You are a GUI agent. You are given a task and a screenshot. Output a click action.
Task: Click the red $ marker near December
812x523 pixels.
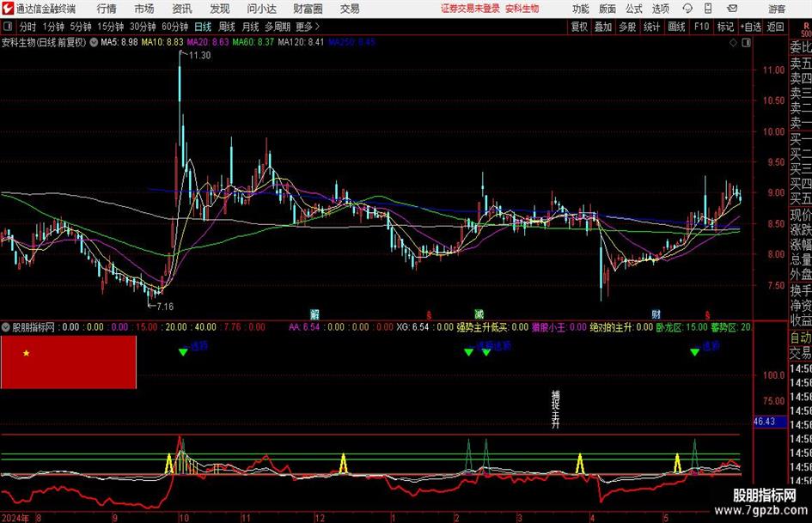pos(429,315)
